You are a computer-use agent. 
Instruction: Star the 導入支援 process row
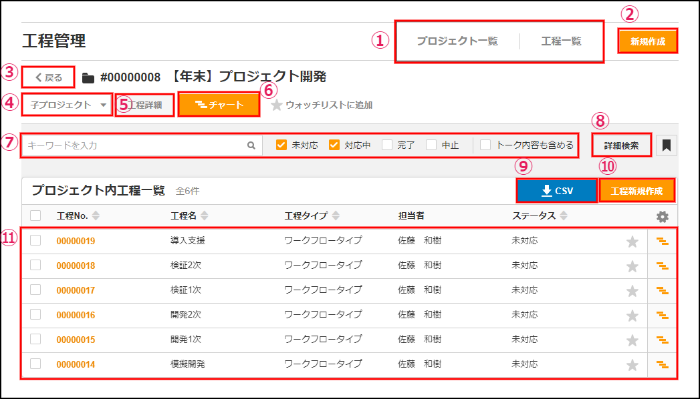[632, 241]
